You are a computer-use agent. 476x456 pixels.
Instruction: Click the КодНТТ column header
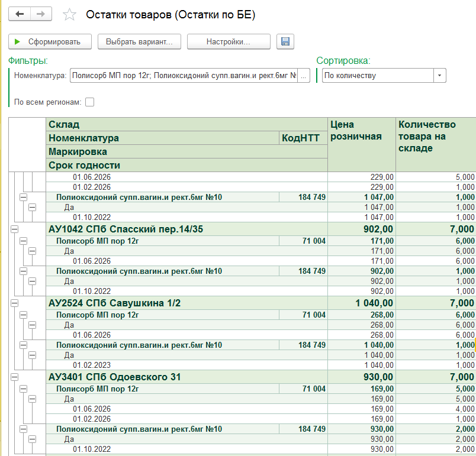(303, 138)
